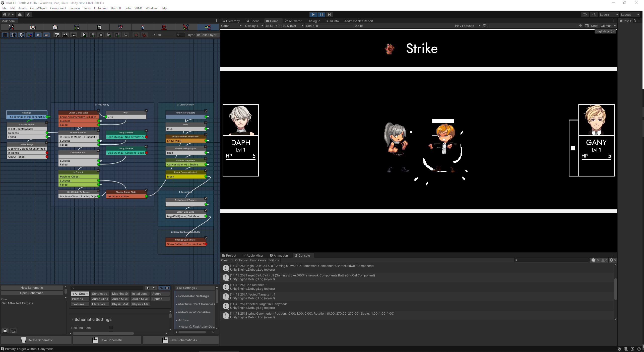Collapse the Schematic Settings foldout
Screen dimensions: 644x352
click(x=73, y=319)
